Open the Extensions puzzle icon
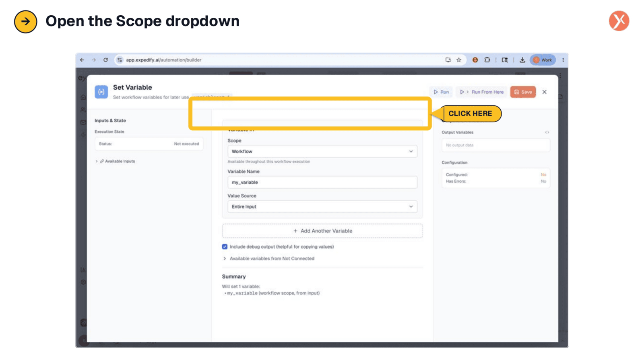The width and height of the screenshot is (644, 362). [x=487, y=60]
